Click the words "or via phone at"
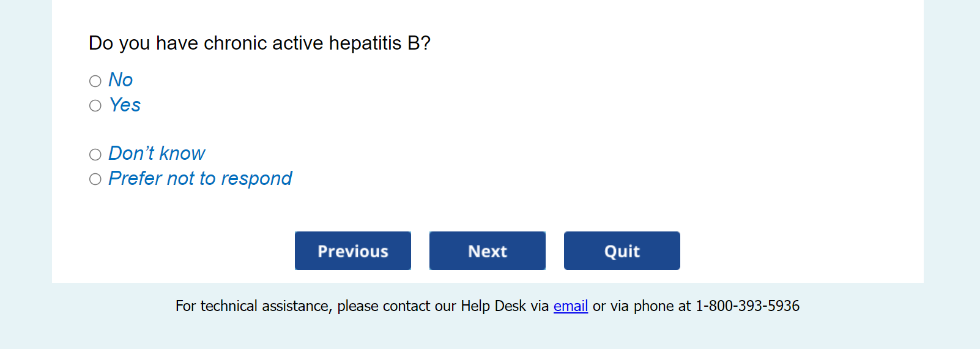 [x=641, y=306]
